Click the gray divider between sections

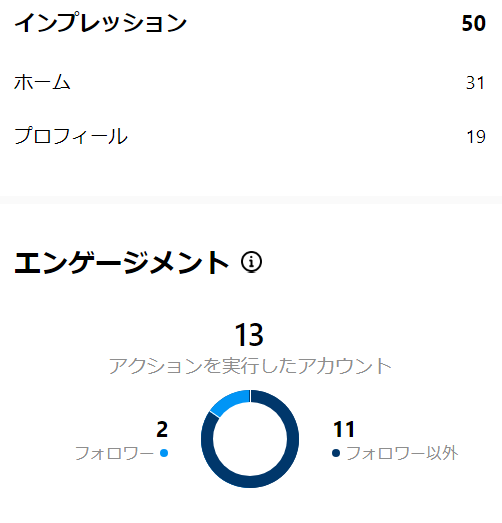251,200
